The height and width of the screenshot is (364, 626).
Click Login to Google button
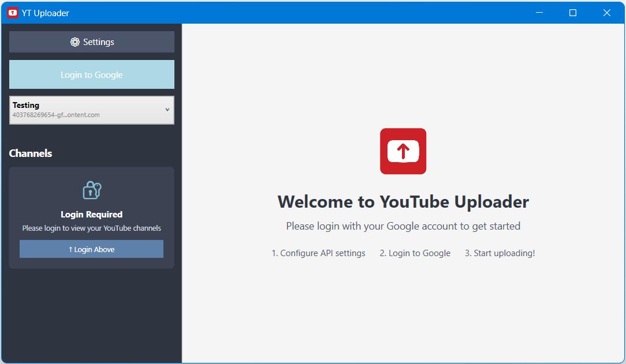click(91, 74)
